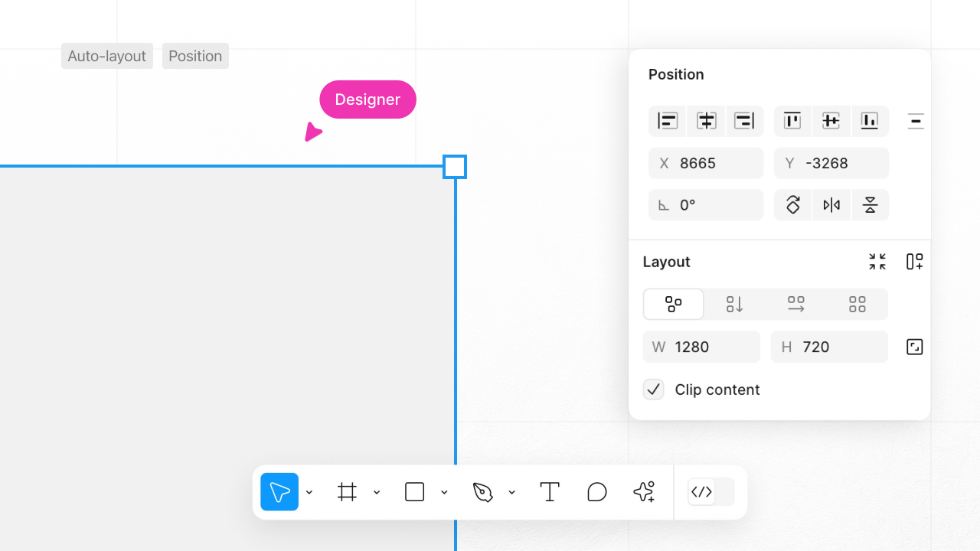
Task: Flip horizontal using the mirror icon
Action: tap(831, 205)
